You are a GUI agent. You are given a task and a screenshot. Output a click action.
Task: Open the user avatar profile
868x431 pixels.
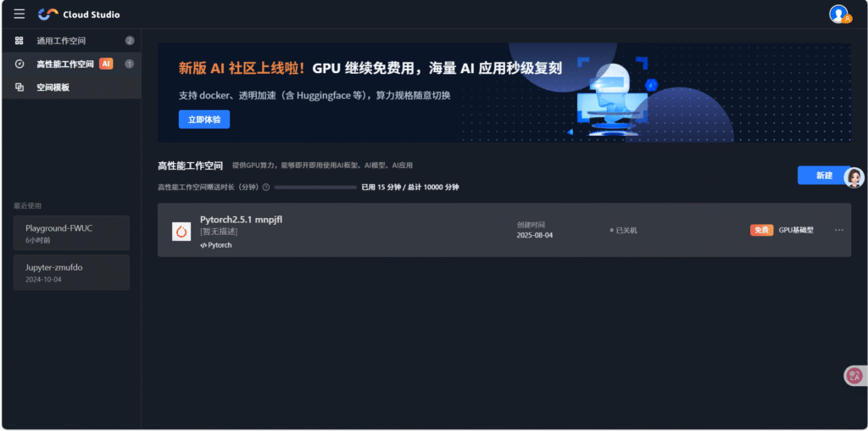838,14
